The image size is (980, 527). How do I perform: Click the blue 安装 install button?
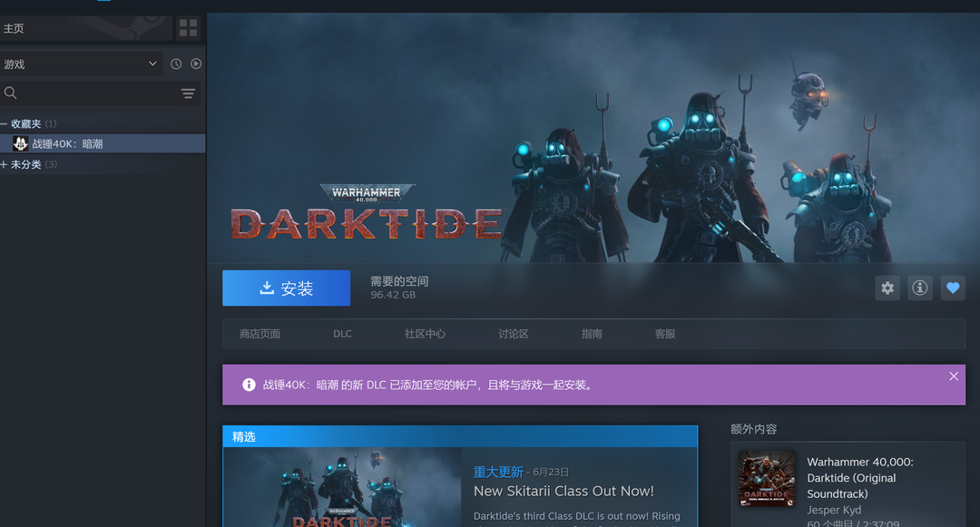tap(286, 288)
